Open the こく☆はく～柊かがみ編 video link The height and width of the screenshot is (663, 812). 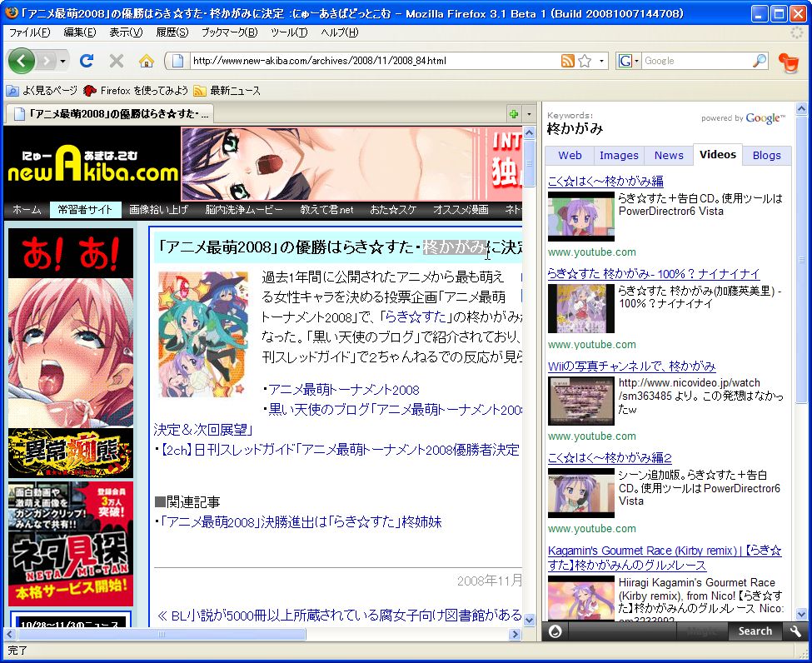point(605,182)
